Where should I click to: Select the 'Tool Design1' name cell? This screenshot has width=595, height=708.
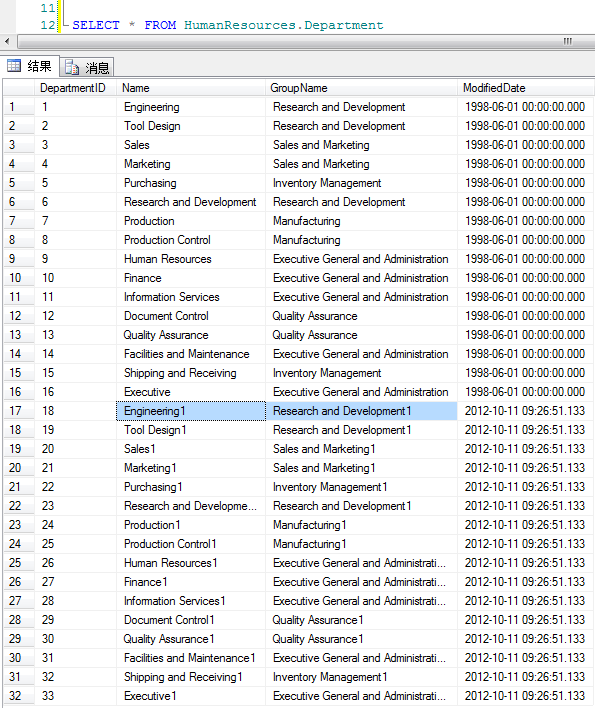pyautogui.click(x=191, y=430)
